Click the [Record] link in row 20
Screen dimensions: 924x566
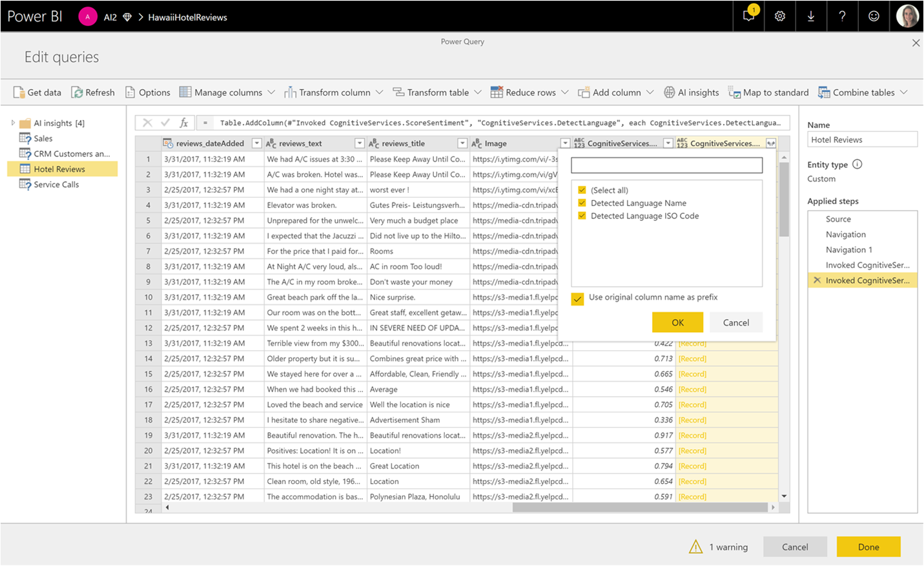pyautogui.click(x=692, y=451)
